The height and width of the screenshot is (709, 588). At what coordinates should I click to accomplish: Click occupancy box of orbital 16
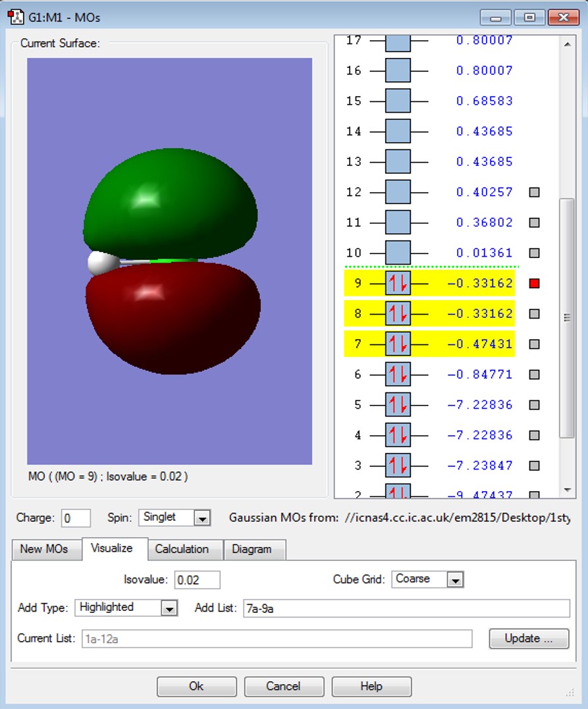click(398, 70)
